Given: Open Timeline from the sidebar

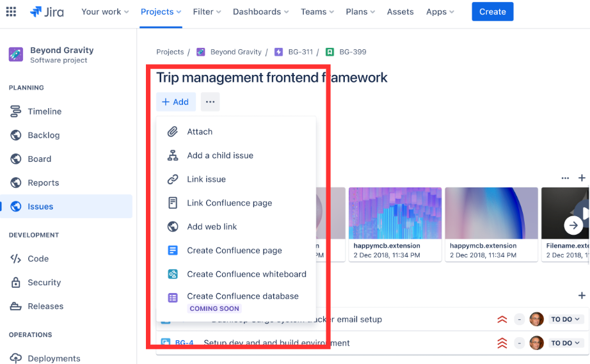Looking at the screenshot, I should point(44,111).
